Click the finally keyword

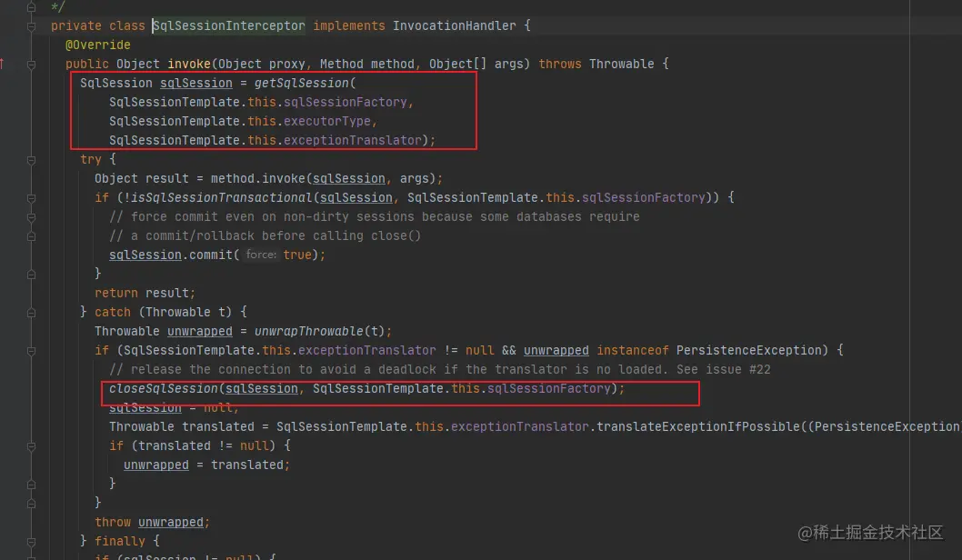coord(120,541)
